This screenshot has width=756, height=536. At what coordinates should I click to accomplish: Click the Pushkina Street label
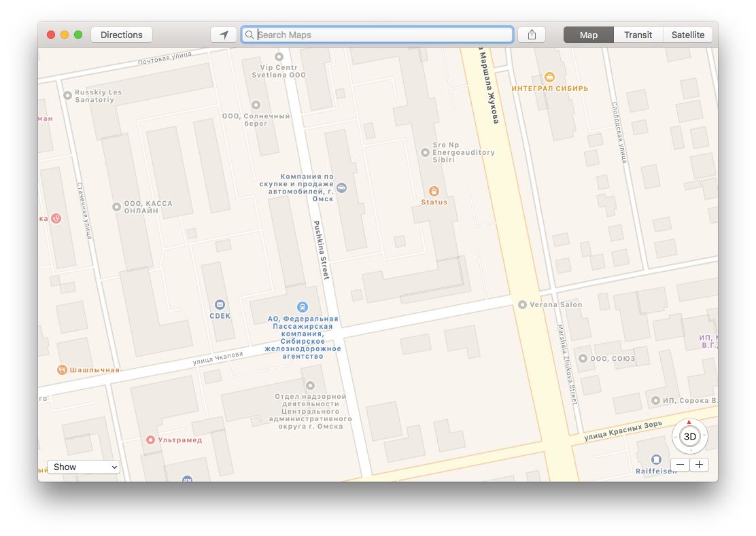point(321,250)
